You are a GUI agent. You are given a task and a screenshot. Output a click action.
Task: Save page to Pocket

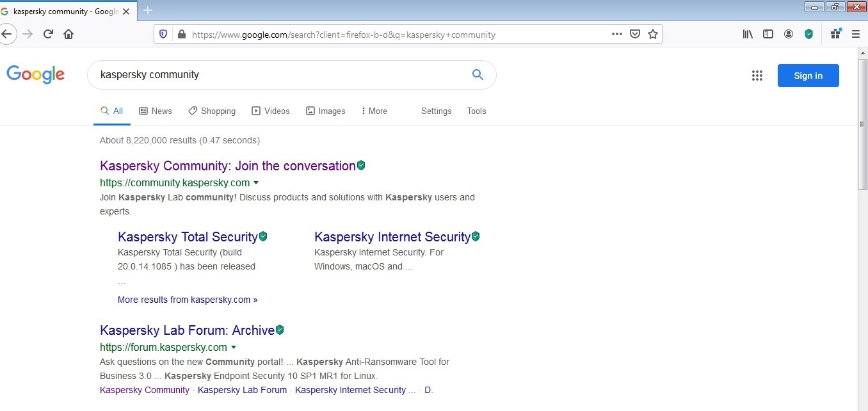(x=635, y=35)
